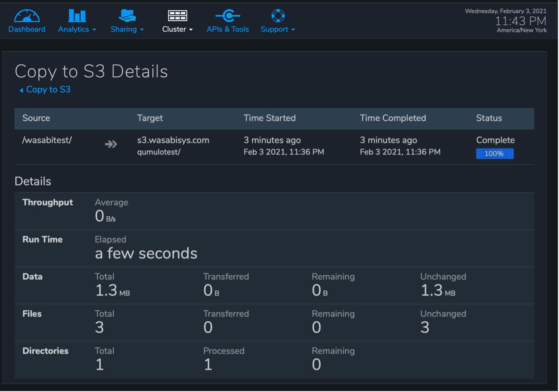Open the APIs & Tools menu label
The height and width of the screenshot is (392, 559).
click(x=228, y=29)
